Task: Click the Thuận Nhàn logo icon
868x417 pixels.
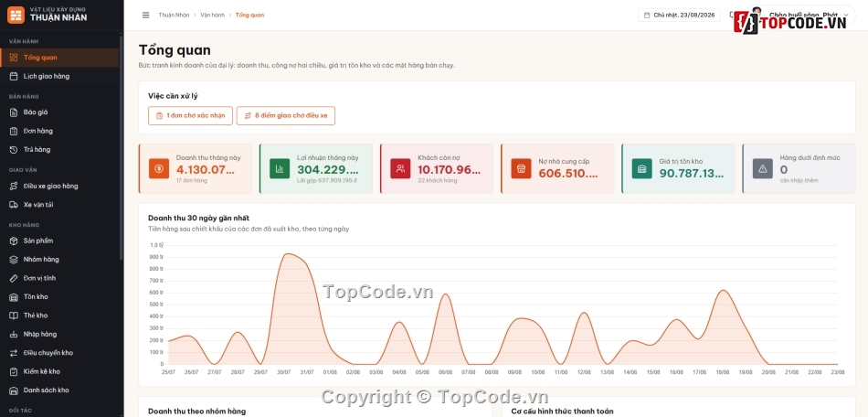Action: (x=16, y=15)
